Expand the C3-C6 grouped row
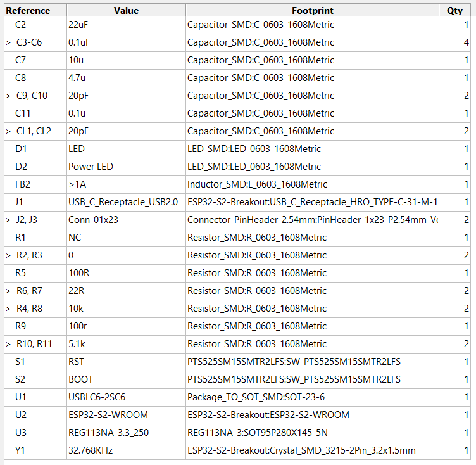This screenshot has height=465, width=476. coord(8,42)
